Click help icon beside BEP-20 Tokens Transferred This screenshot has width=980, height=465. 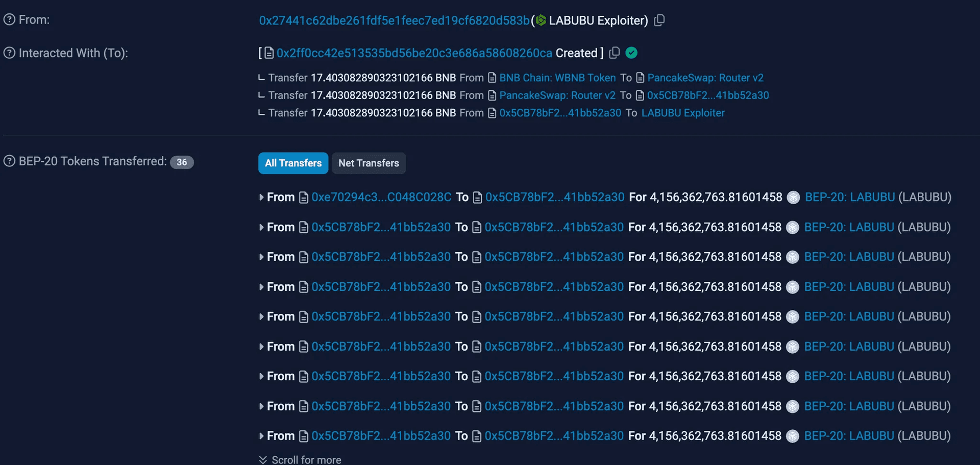point(9,161)
